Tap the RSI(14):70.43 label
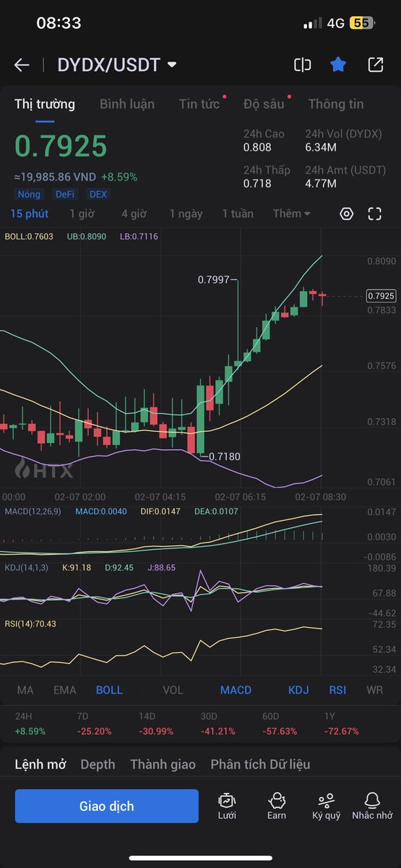 click(30, 624)
